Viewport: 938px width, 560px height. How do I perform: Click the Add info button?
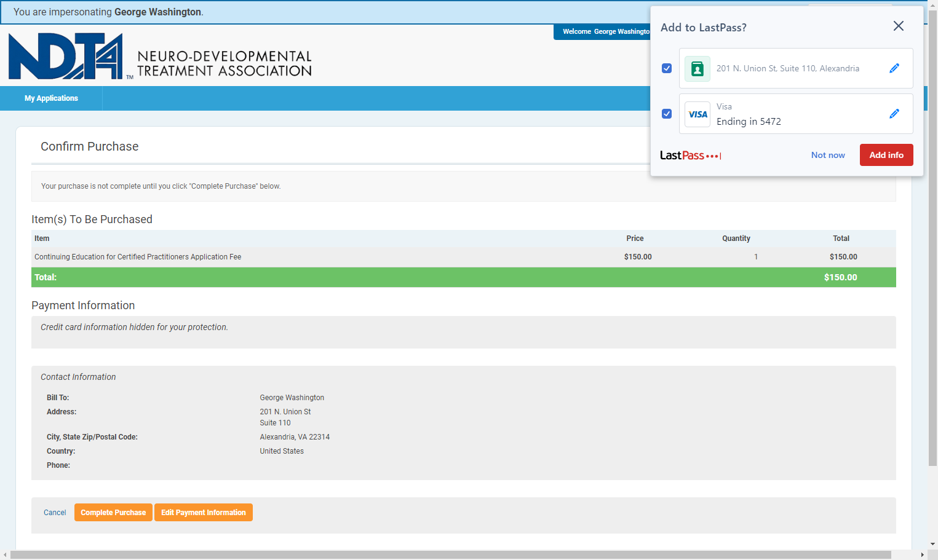click(x=886, y=155)
